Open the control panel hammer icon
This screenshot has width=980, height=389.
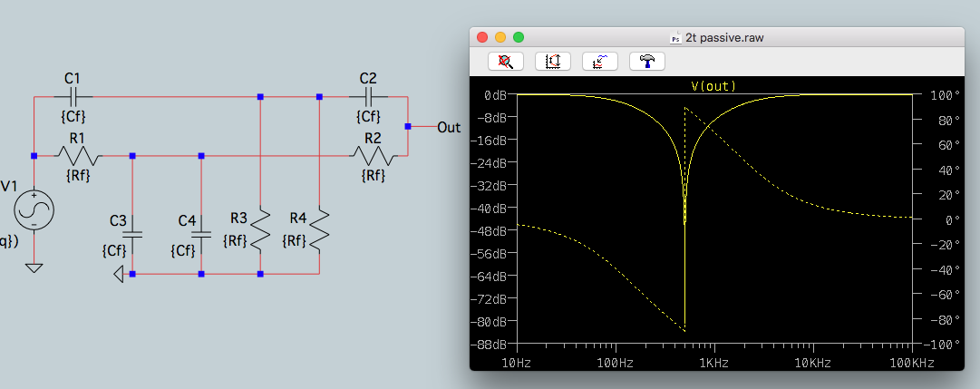pos(647,61)
